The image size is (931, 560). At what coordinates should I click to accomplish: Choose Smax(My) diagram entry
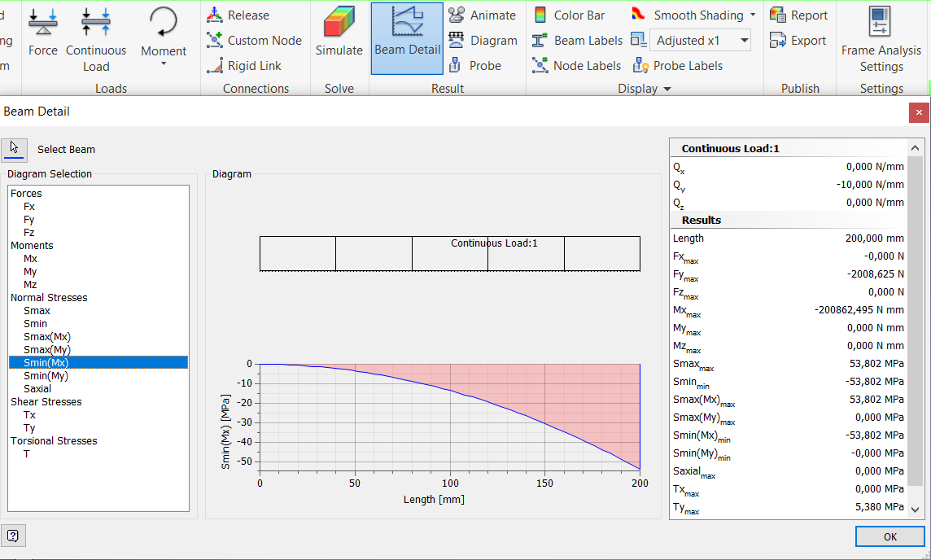point(47,350)
